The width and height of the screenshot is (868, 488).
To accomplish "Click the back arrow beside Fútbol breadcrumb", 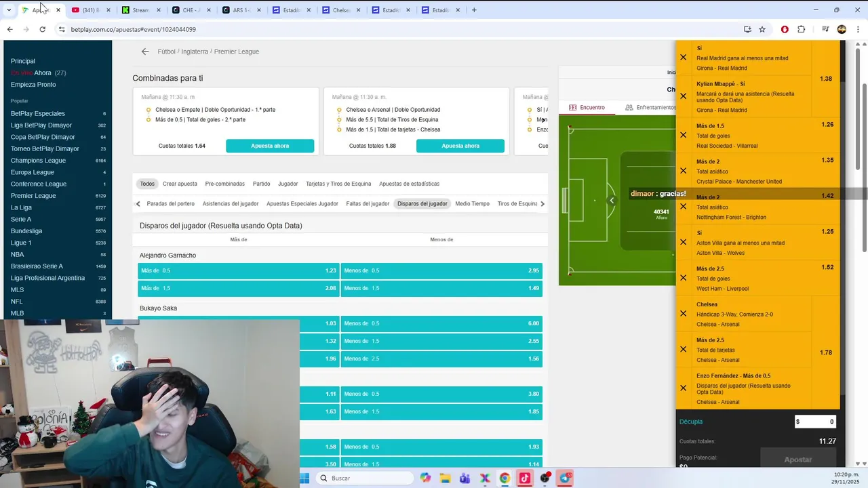I will (x=144, y=52).
